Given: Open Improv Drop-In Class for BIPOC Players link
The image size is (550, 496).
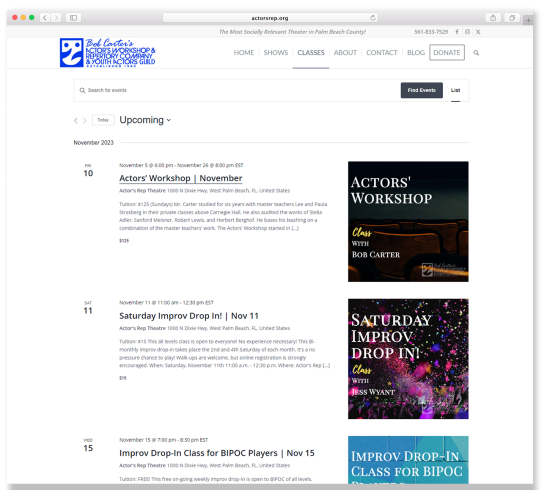Looking at the screenshot, I should [217, 453].
